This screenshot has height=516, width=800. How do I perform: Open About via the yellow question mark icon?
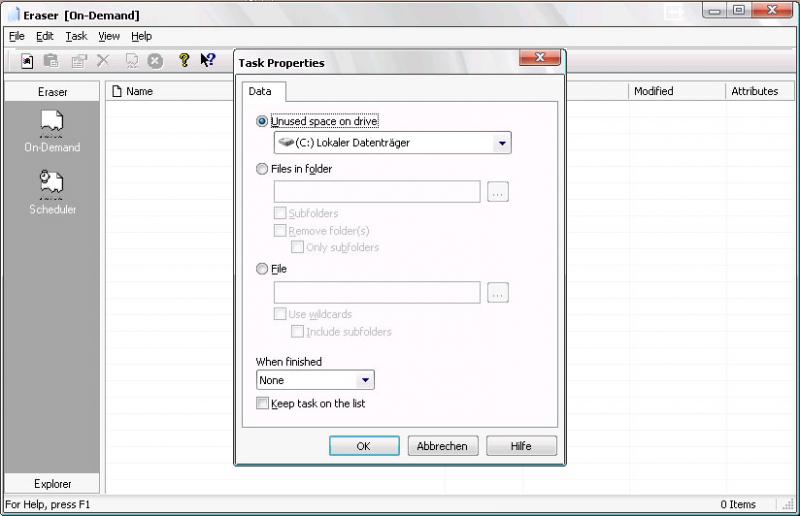click(x=184, y=60)
